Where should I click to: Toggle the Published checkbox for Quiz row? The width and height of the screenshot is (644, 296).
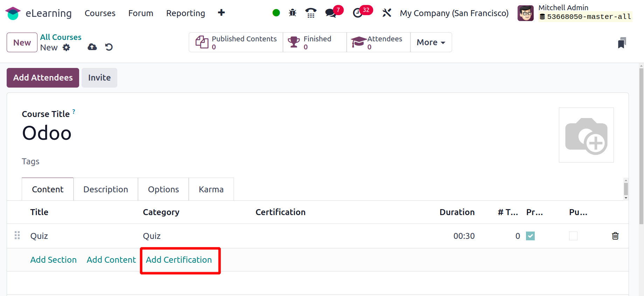pyautogui.click(x=573, y=236)
